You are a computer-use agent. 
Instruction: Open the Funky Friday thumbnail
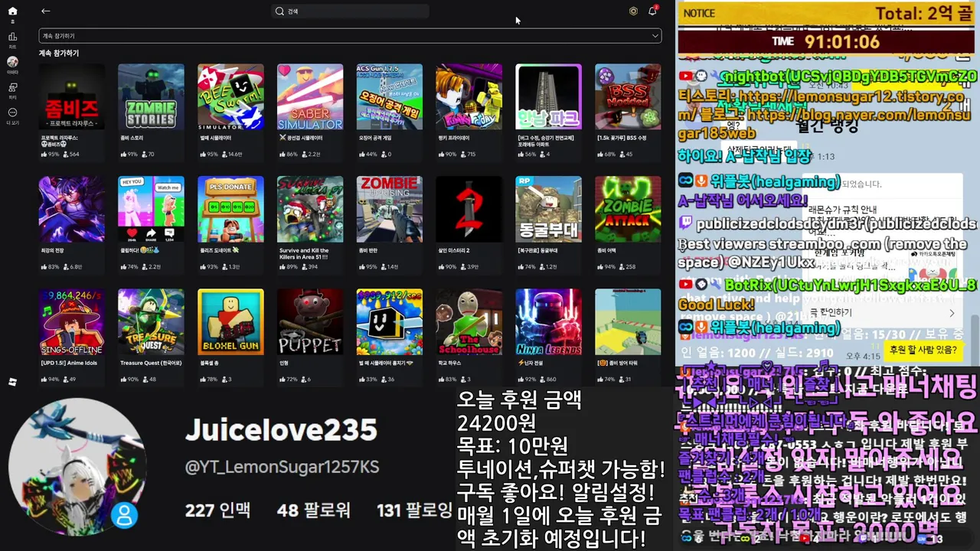pyautogui.click(x=469, y=96)
